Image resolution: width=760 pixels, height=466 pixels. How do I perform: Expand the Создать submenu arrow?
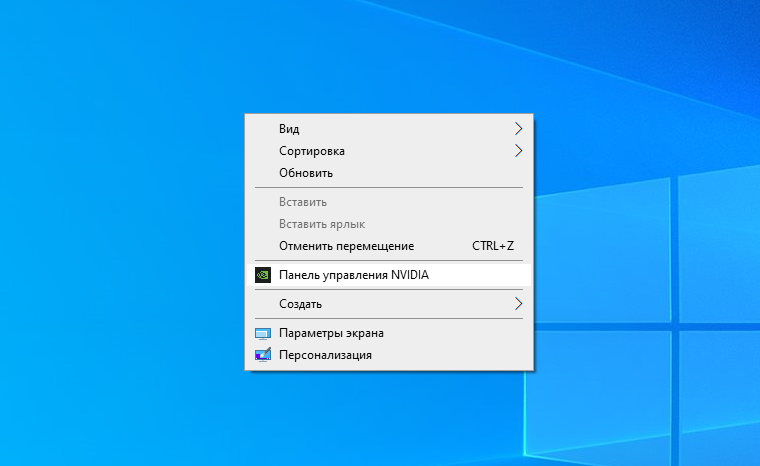tap(518, 304)
